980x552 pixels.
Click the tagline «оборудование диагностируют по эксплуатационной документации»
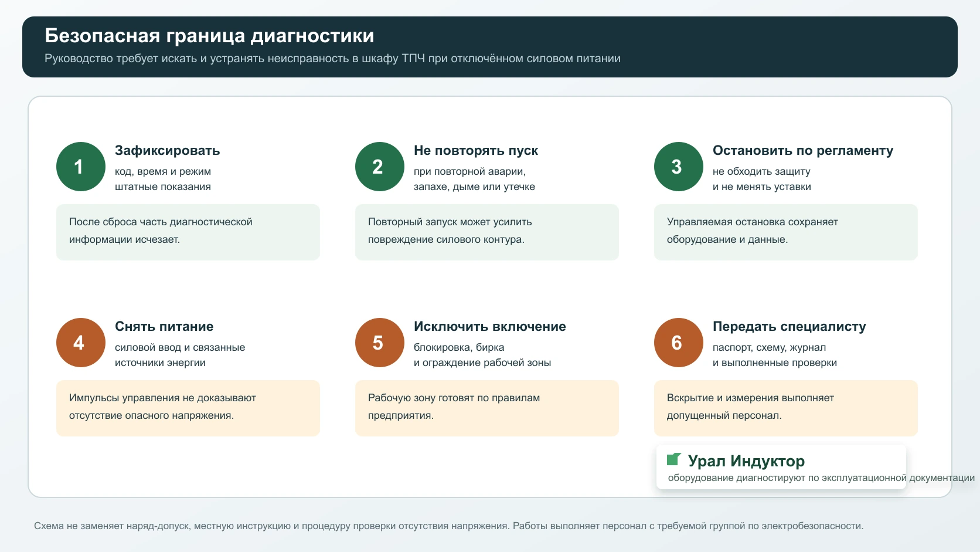tap(821, 478)
